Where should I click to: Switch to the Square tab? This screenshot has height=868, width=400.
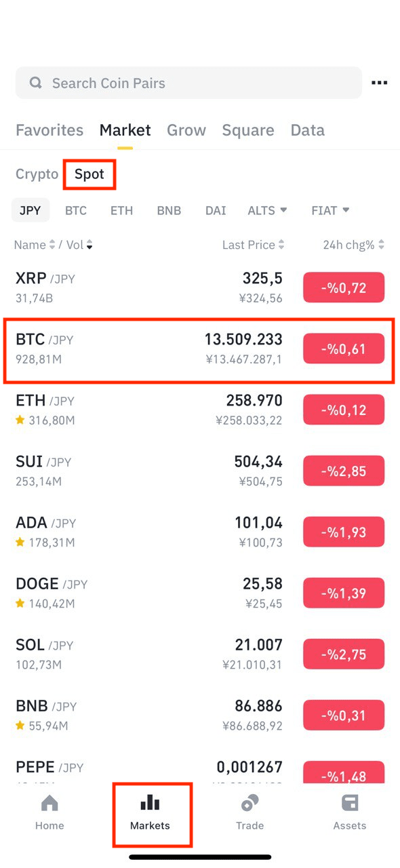[248, 130]
